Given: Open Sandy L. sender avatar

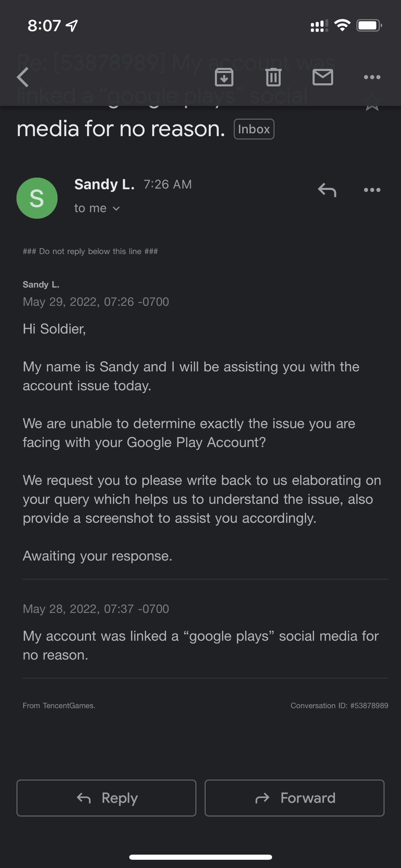Looking at the screenshot, I should pos(37,198).
